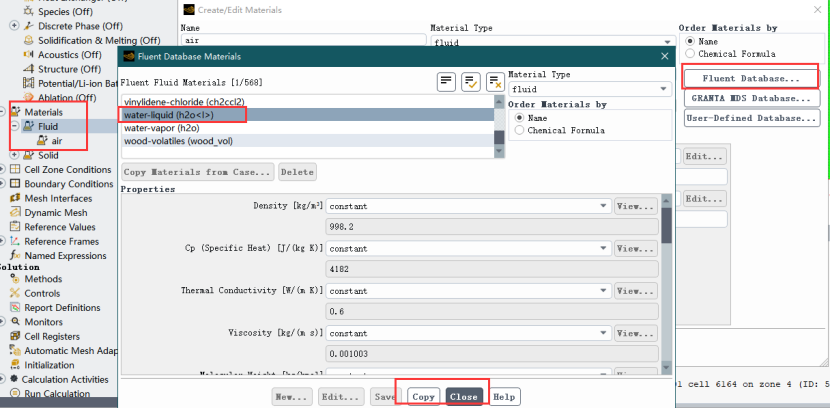Click the Species (Off) tree icon
Image resolution: width=830 pixels, height=408 pixels.
tap(29, 11)
